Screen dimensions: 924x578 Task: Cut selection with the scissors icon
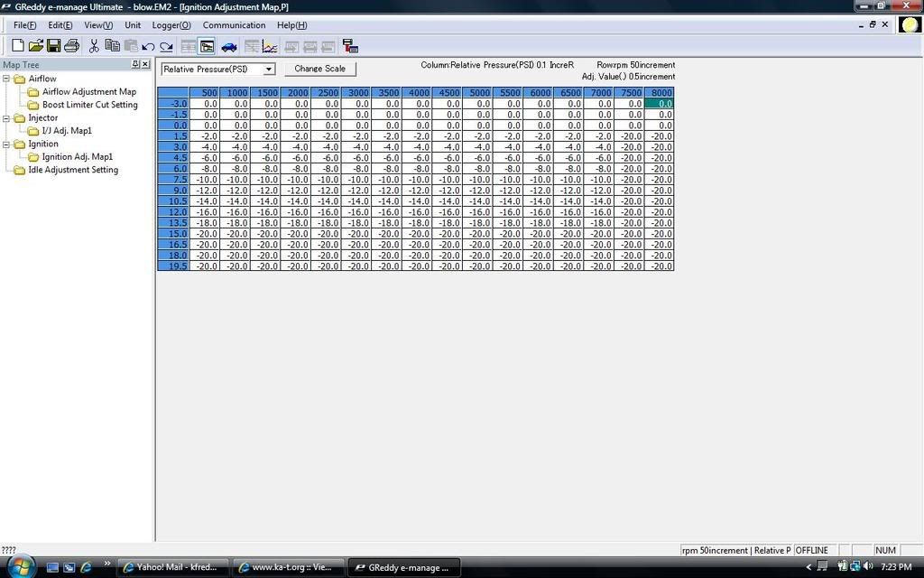pos(94,46)
